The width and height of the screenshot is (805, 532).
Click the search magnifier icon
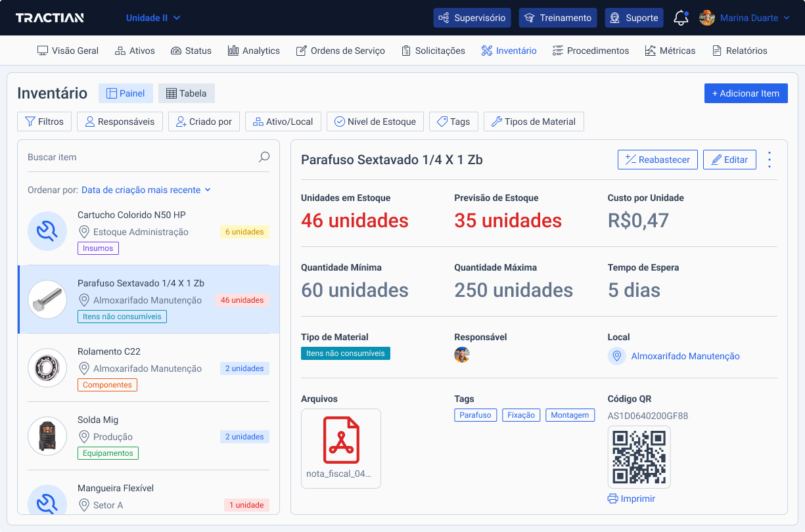point(264,157)
